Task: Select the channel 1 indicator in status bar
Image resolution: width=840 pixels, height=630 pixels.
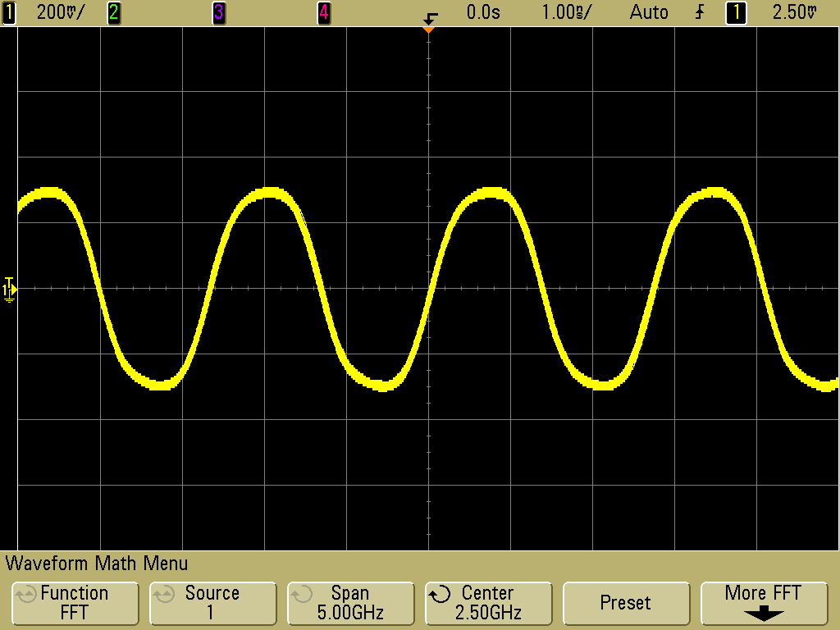Action: (10, 12)
